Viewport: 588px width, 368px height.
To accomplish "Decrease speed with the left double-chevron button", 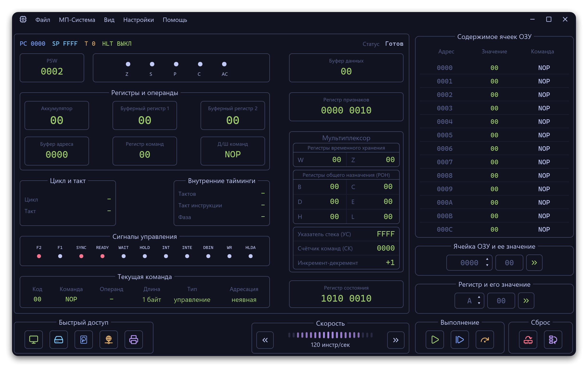I will pos(265,340).
